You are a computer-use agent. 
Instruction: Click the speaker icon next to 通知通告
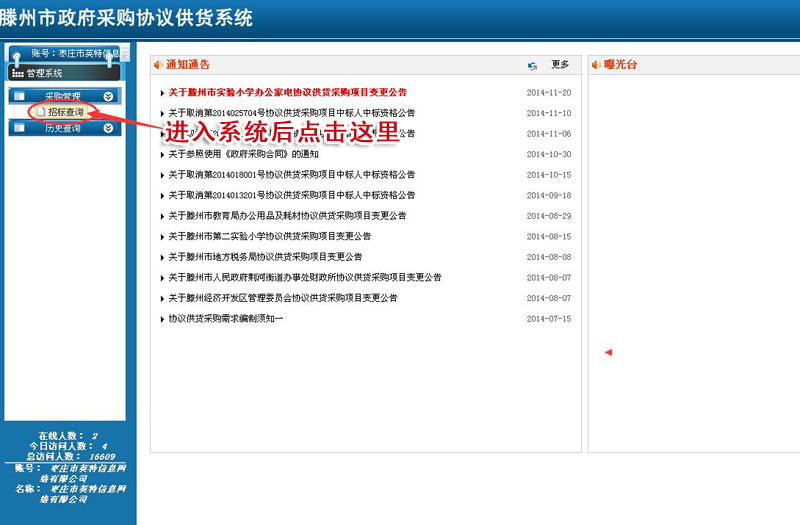[x=158, y=65]
